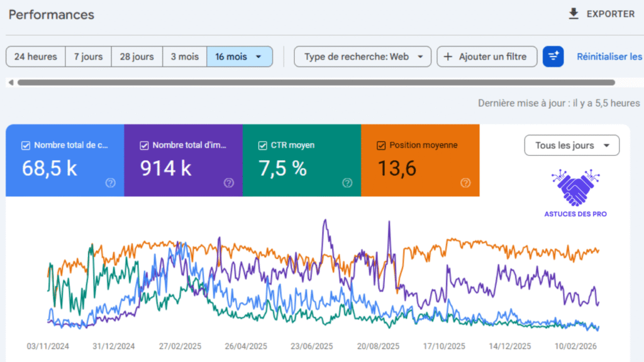Select the 24 heures date filter tab
Screen dimensions: 644x362
click(x=35, y=57)
